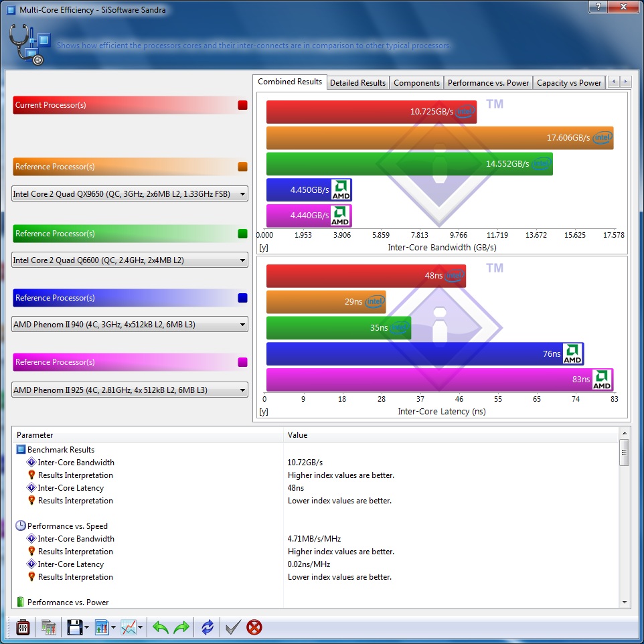Viewport: 644px width, 644px height.
Task: Click the Parameter column header
Action: pyautogui.click(x=148, y=435)
